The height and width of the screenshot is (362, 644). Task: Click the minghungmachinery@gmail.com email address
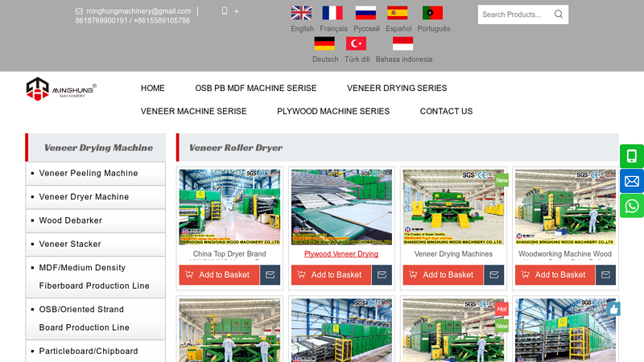coord(138,11)
